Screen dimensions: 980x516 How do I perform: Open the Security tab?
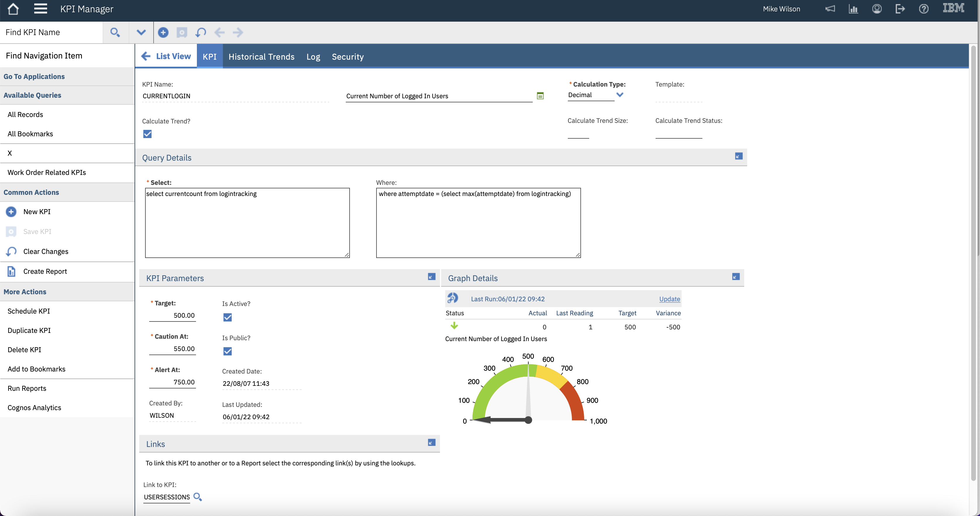pyautogui.click(x=347, y=57)
